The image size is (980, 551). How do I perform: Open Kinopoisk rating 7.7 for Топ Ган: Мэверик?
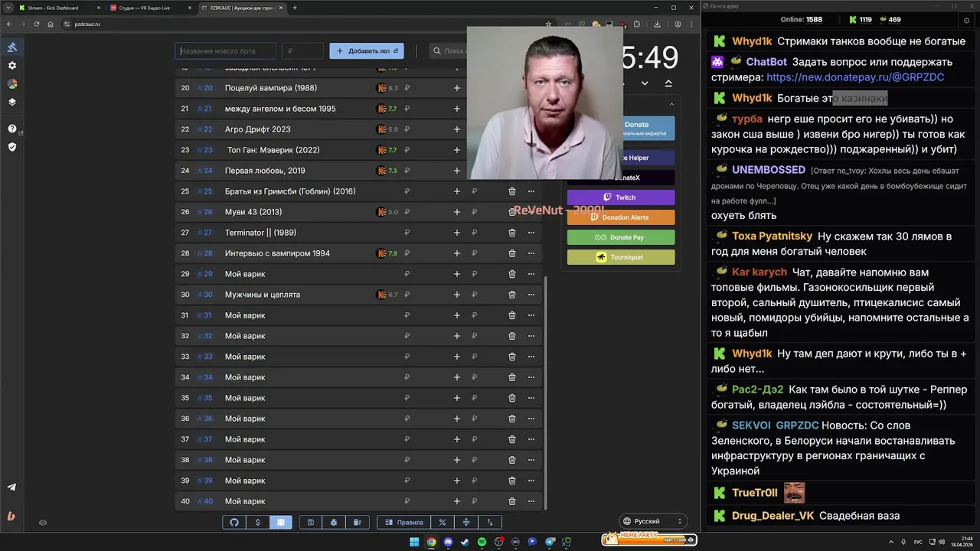387,150
